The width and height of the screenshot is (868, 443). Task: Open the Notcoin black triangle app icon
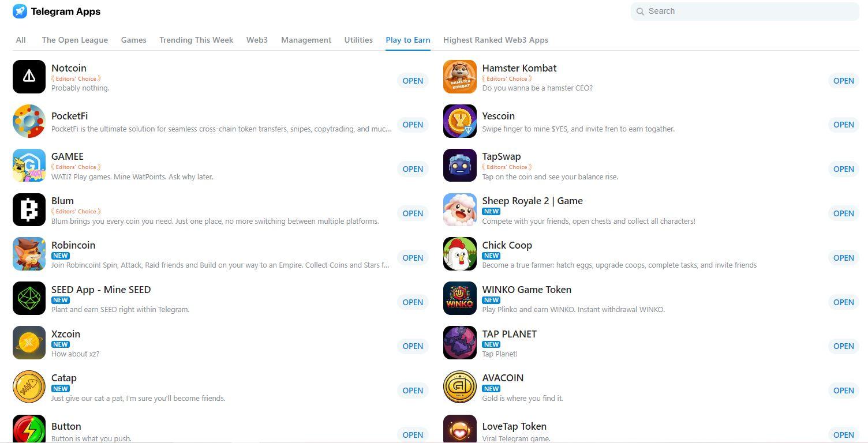[x=29, y=77]
